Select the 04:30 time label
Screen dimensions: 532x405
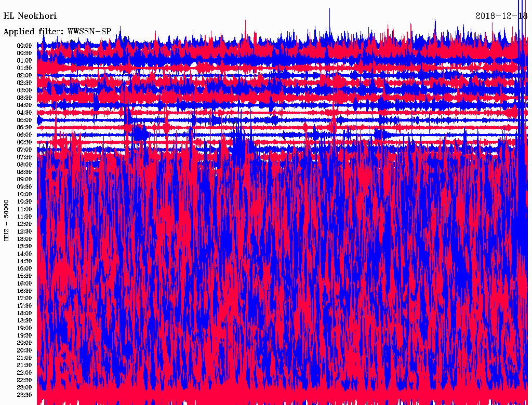[x=24, y=113]
